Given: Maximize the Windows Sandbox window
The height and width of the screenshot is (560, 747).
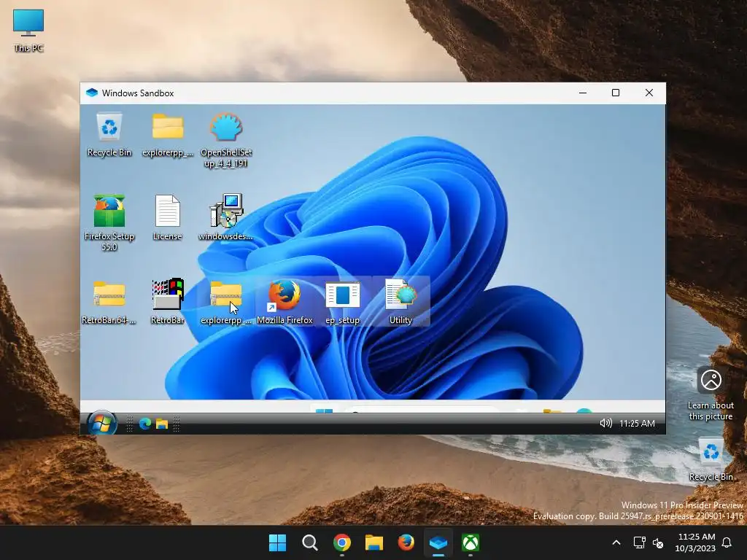Looking at the screenshot, I should pos(616,93).
